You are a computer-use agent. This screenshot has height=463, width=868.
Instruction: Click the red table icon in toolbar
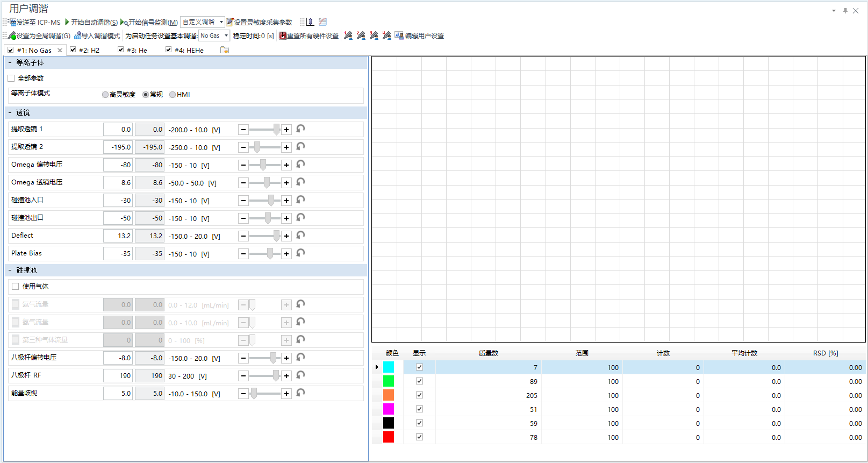(322, 22)
